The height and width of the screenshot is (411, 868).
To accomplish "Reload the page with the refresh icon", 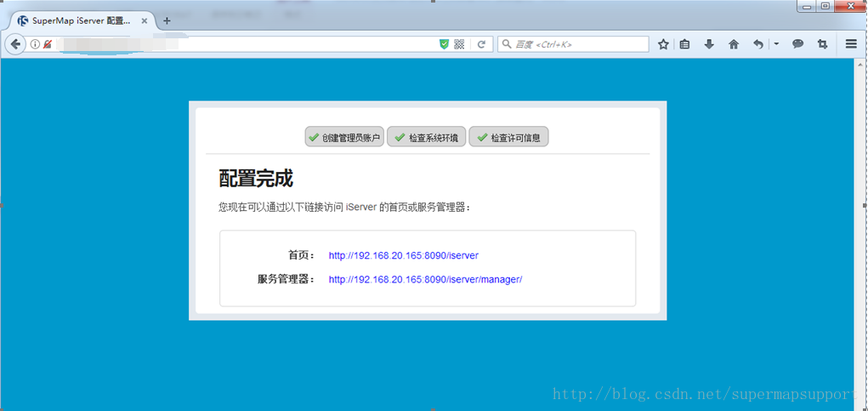I will point(481,44).
